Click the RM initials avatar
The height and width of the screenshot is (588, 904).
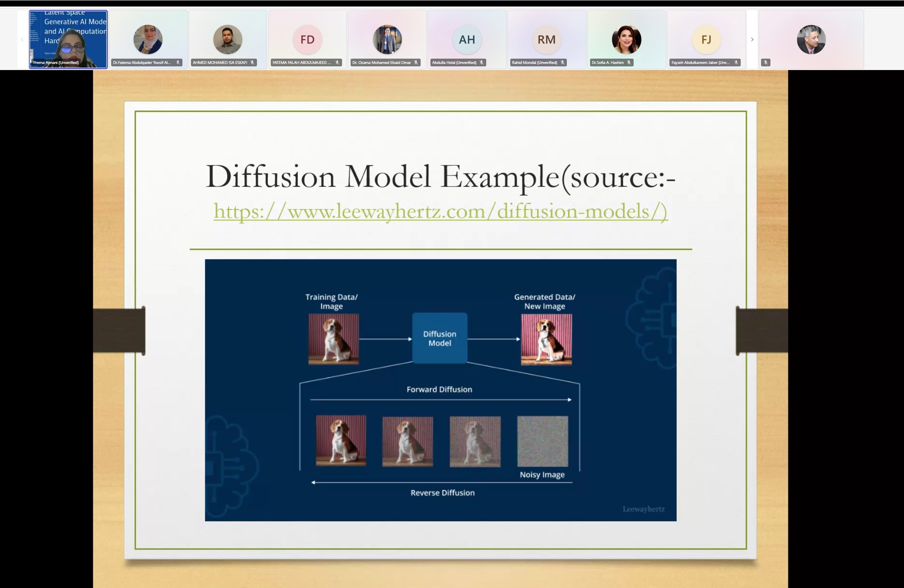coord(546,39)
